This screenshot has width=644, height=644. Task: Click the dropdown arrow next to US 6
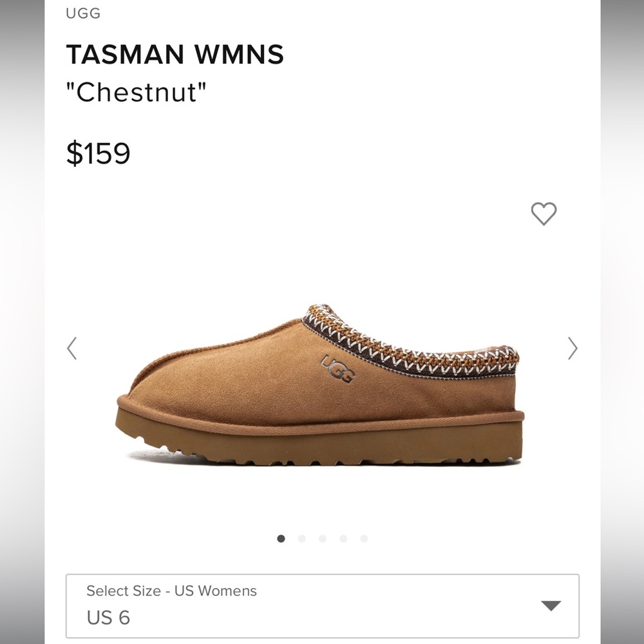tap(551, 605)
